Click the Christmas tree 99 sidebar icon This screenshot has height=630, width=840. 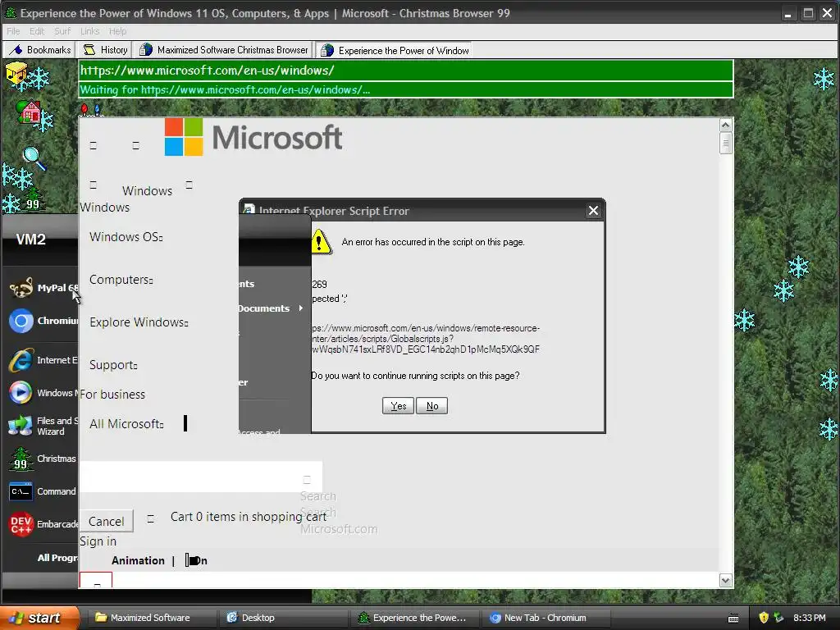click(32, 199)
